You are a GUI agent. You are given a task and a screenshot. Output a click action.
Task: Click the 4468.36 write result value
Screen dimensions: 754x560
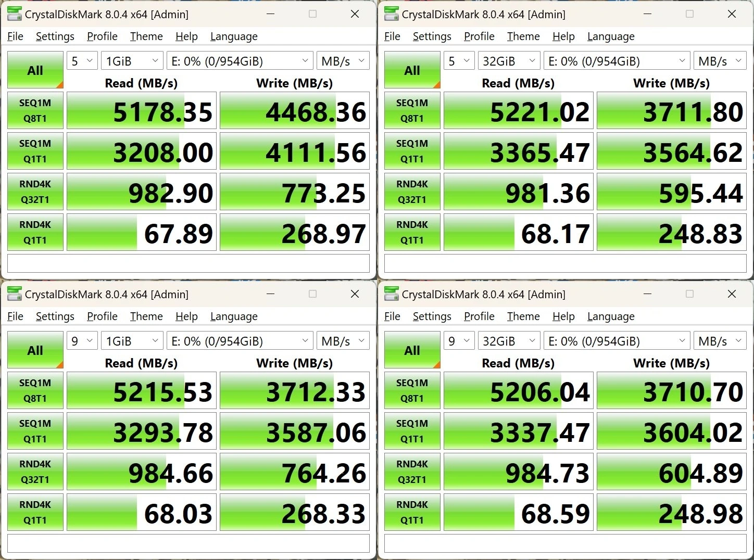[316, 112]
